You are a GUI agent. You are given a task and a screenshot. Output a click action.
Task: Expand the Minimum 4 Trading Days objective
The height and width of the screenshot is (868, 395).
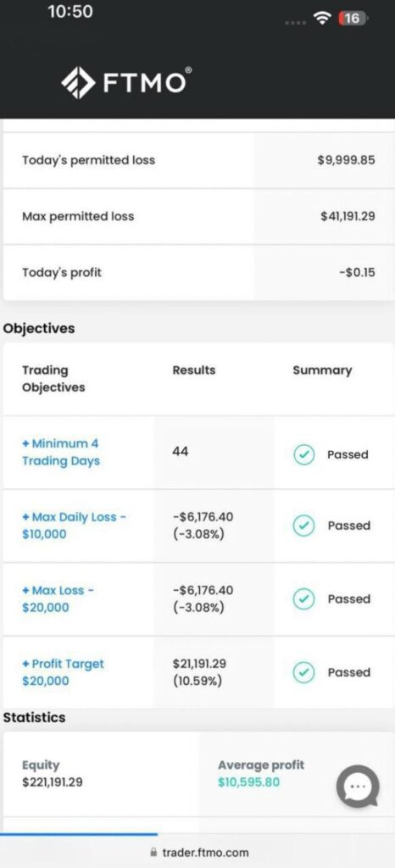pyautogui.click(x=61, y=453)
